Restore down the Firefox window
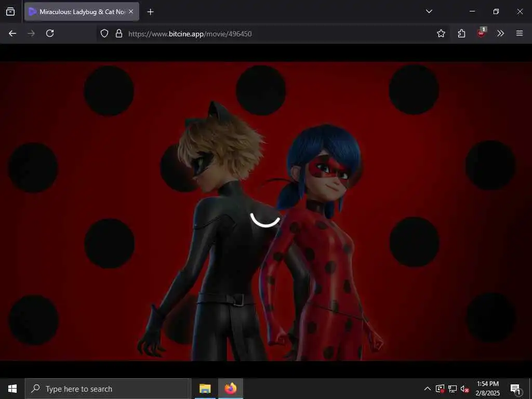This screenshot has width=532, height=399. (x=496, y=11)
